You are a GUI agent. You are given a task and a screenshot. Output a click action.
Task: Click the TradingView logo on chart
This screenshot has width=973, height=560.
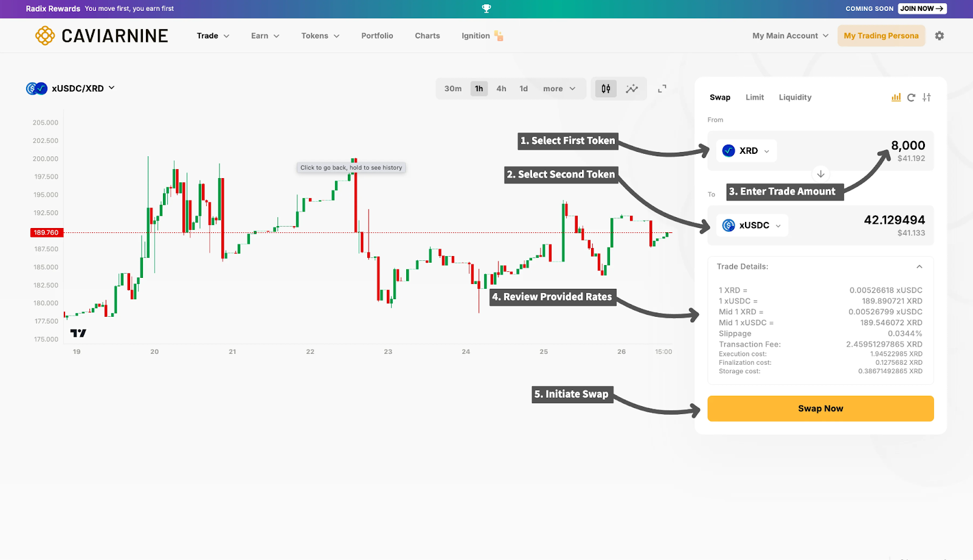point(78,333)
